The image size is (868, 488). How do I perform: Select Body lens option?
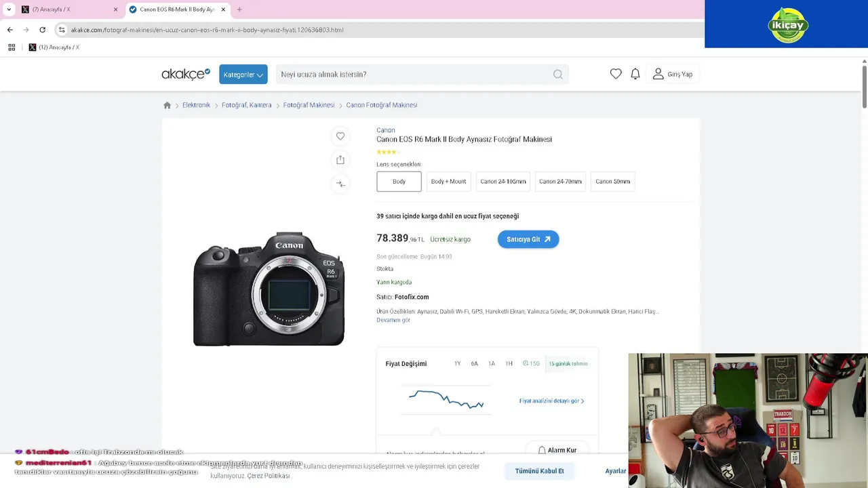pos(399,182)
